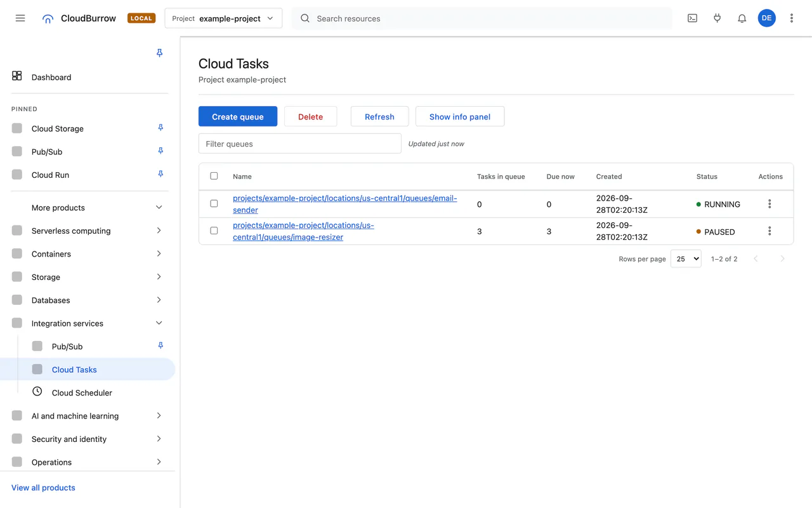
Task: Select all queues header checkbox
Action: coord(214,176)
